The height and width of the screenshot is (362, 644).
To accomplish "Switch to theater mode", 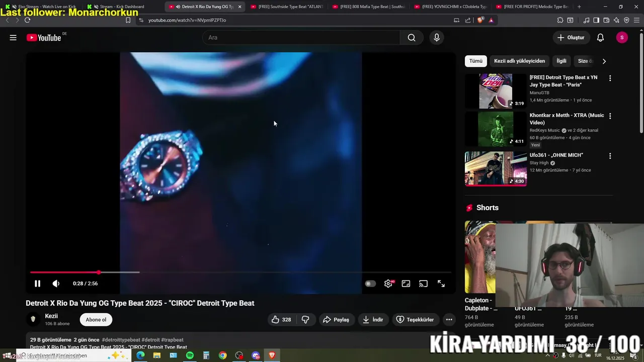I will click(x=406, y=284).
